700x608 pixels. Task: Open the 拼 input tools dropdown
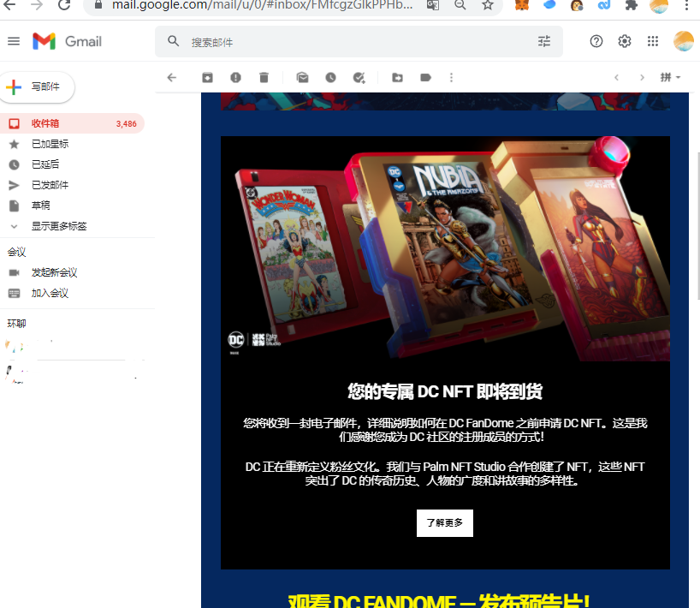671,77
